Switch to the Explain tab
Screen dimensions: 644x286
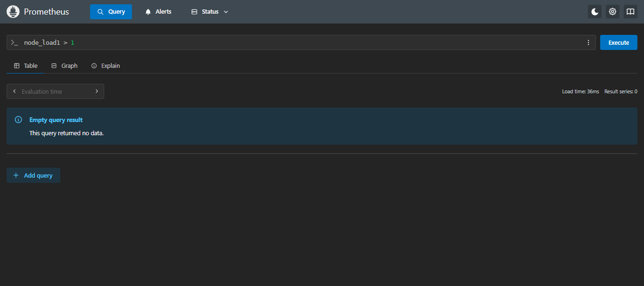click(106, 66)
